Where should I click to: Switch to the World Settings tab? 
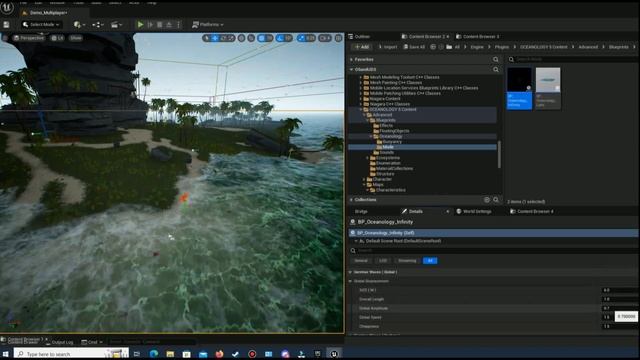473,211
